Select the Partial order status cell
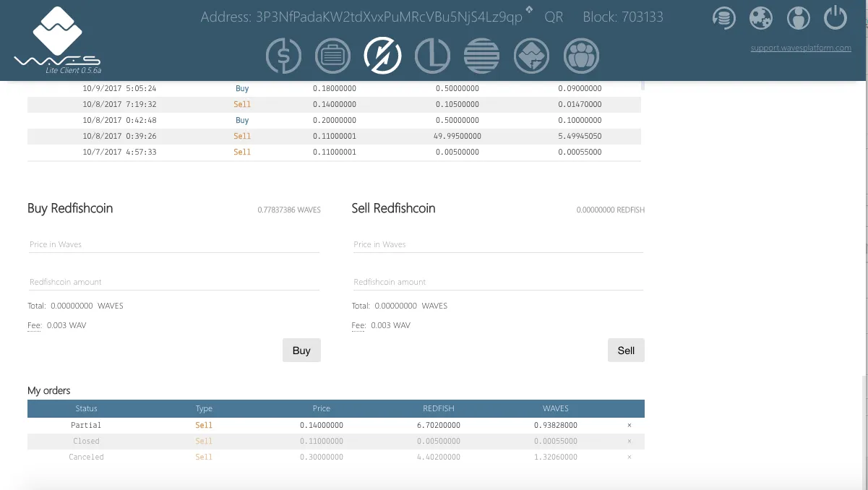Viewport: 868px width, 490px height. (86, 425)
